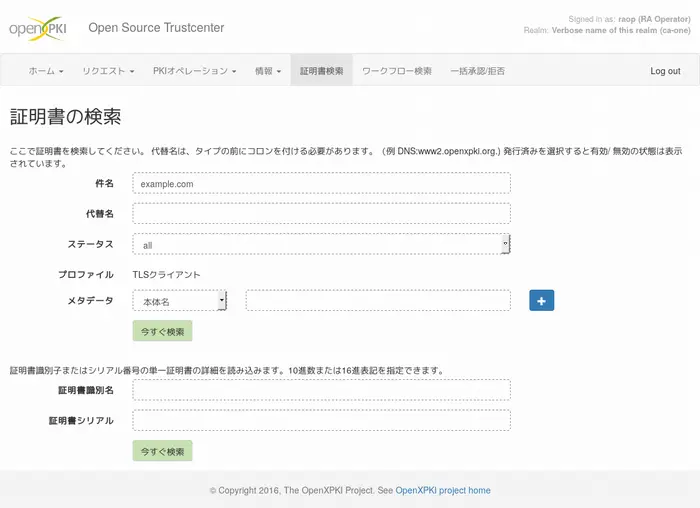Go to the 証明書検索 tab
Screen dimensions: 700x508
coord(321,71)
